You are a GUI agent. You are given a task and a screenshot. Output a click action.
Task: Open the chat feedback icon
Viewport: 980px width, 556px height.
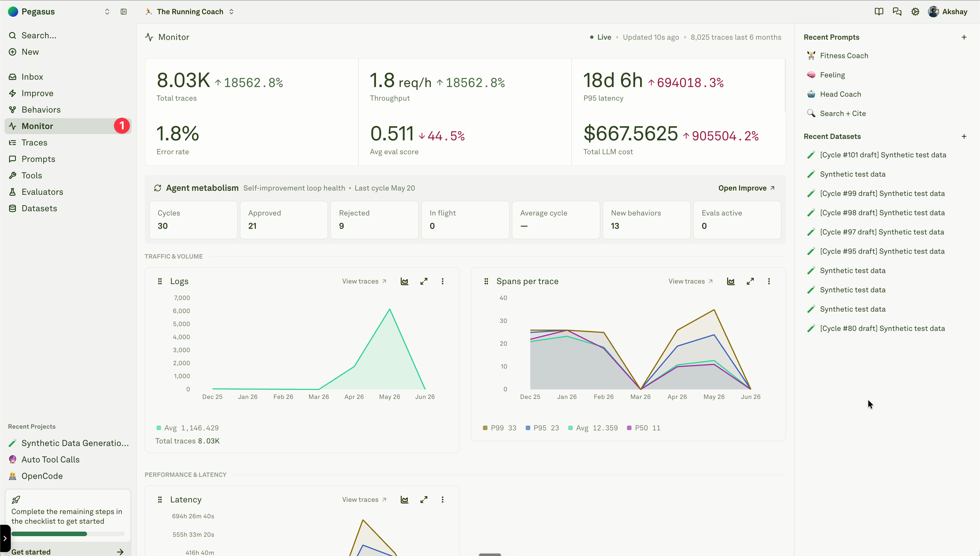click(897, 12)
